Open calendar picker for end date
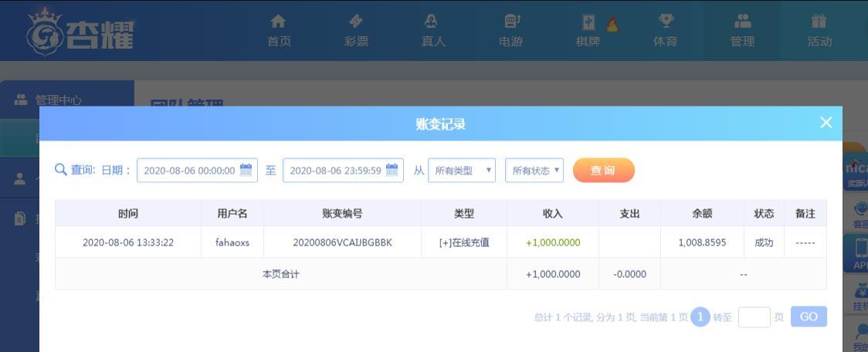The image size is (868, 352). 392,171
